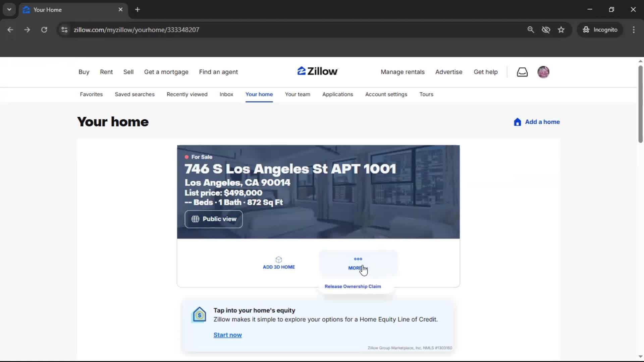This screenshot has height=362, width=644.
Task: Click the Zillow logo
Action: (x=317, y=71)
